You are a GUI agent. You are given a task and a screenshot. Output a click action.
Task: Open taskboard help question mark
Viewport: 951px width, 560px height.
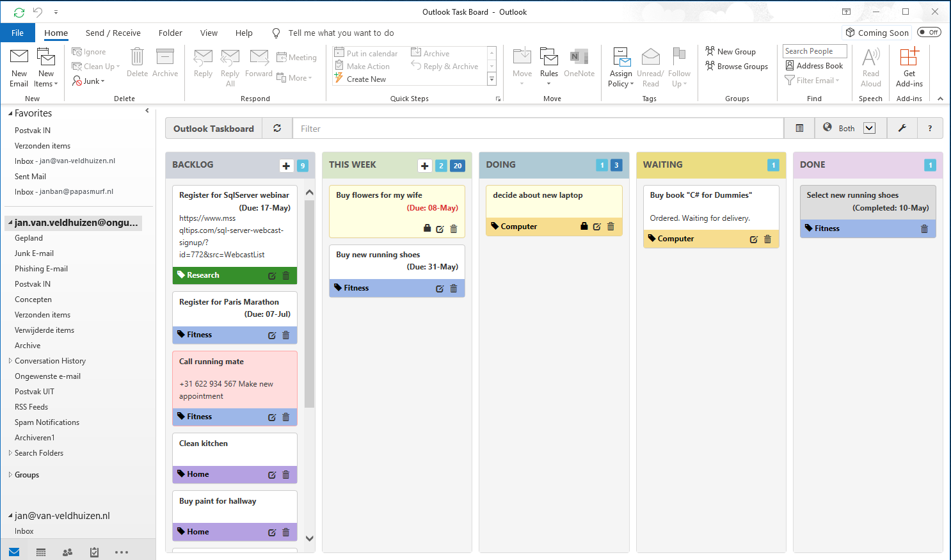[930, 128]
